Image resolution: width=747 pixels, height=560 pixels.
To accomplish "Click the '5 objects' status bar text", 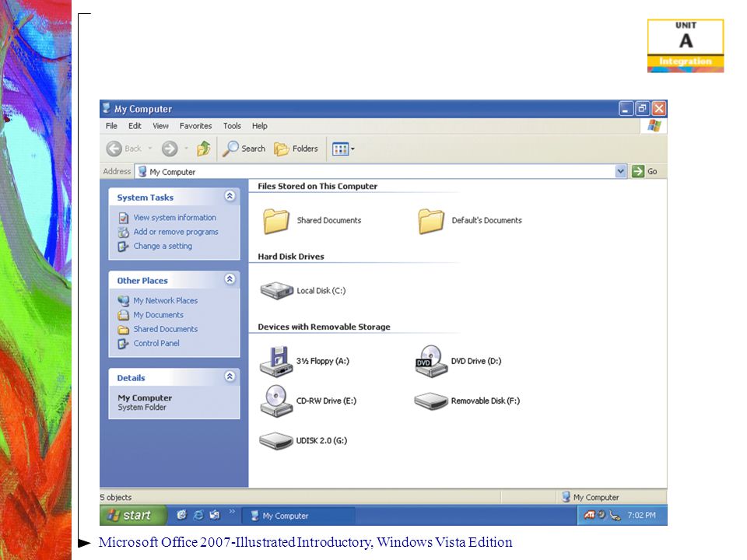I will point(116,497).
